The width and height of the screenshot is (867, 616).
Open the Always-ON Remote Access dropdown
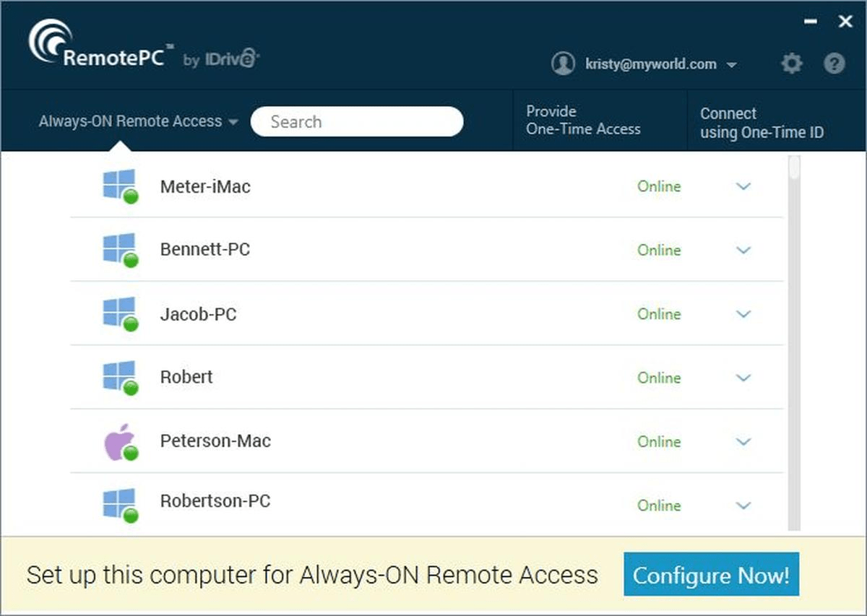(x=137, y=121)
